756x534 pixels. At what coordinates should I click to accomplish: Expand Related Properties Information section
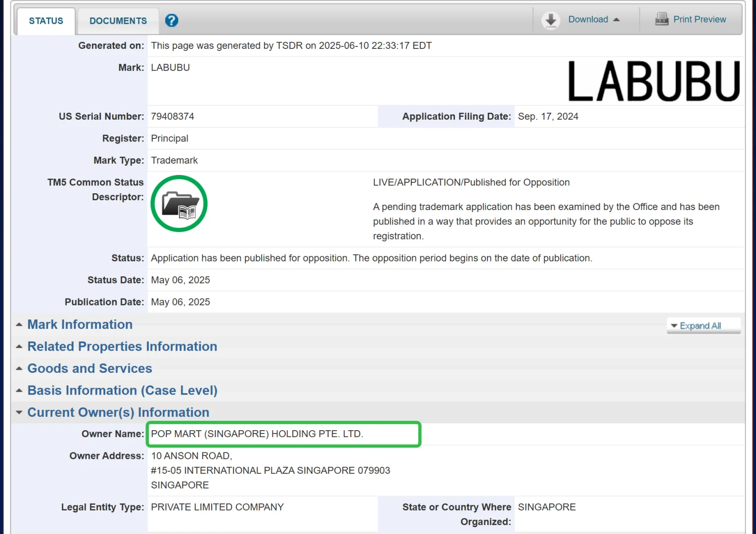pos(122,346)
